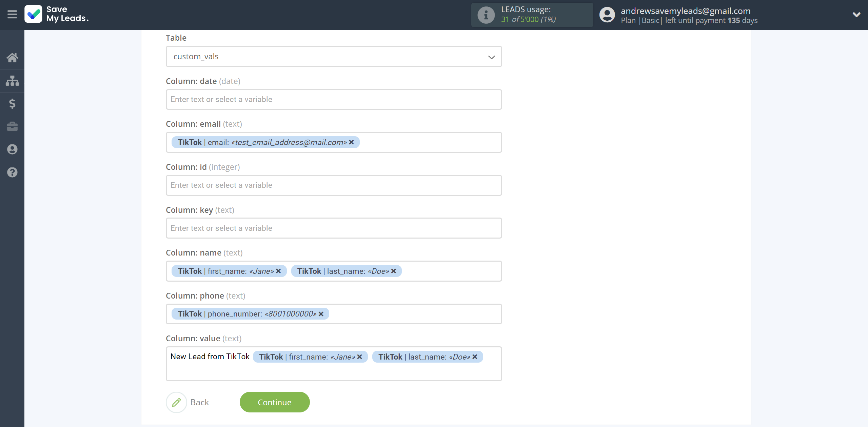Click the 'New Lead from TikTok' text

coord(210,357)
